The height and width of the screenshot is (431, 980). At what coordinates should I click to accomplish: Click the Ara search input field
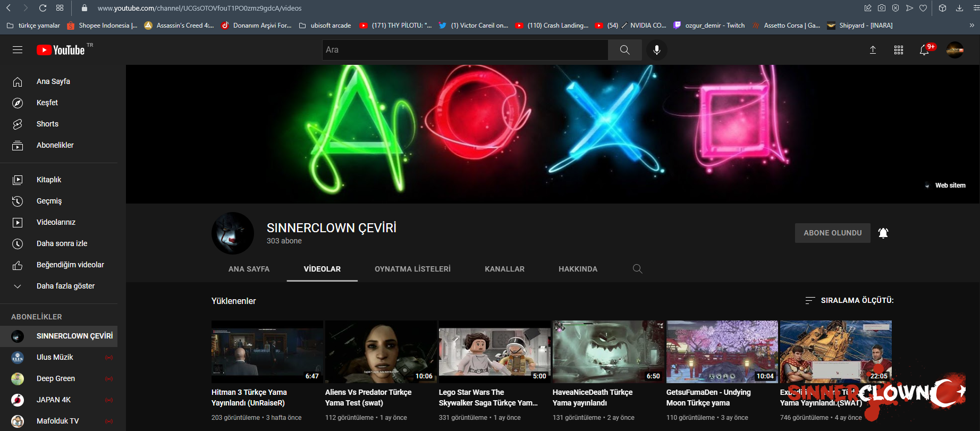[465, 50]
